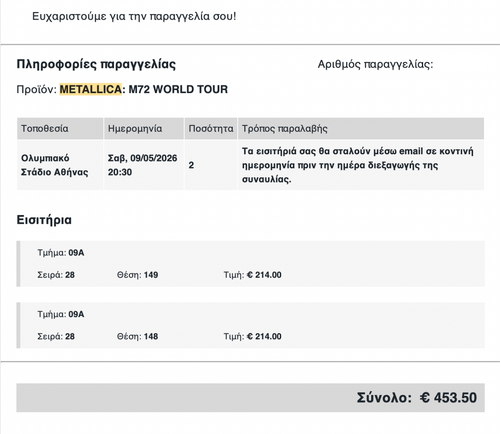Select the ticket card with seat 149
The image size is (500, 434).
point(250,264)
